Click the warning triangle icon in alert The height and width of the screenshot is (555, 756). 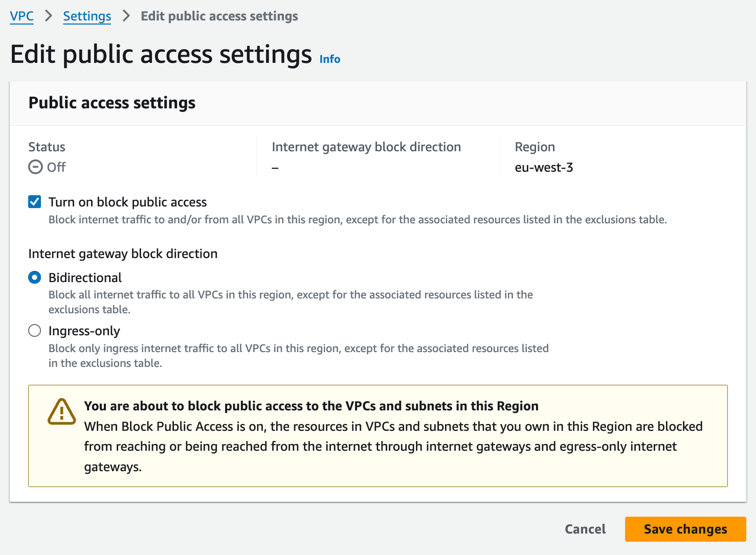pyautogui.click(x=61, y=412)
